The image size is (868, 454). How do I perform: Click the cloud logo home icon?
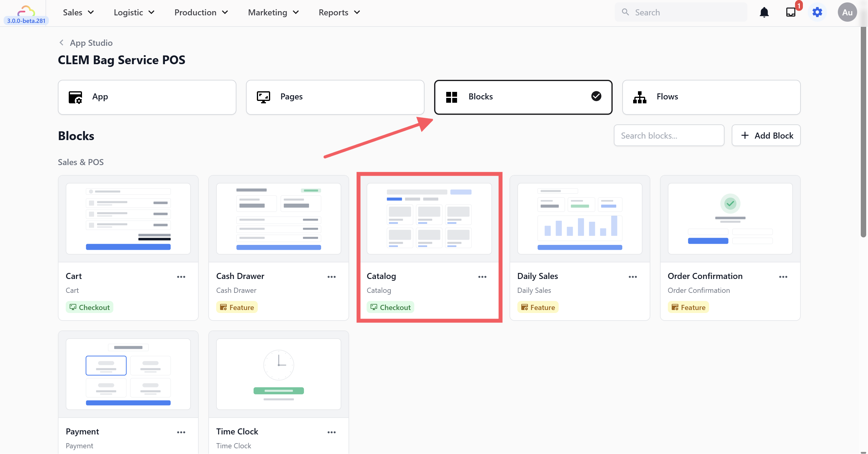pos(26,11)
